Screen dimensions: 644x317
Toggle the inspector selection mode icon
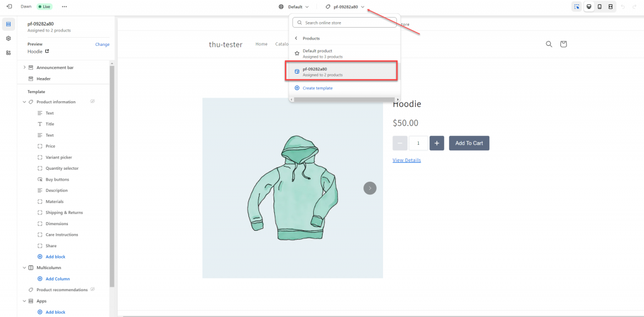coord(576,6)
